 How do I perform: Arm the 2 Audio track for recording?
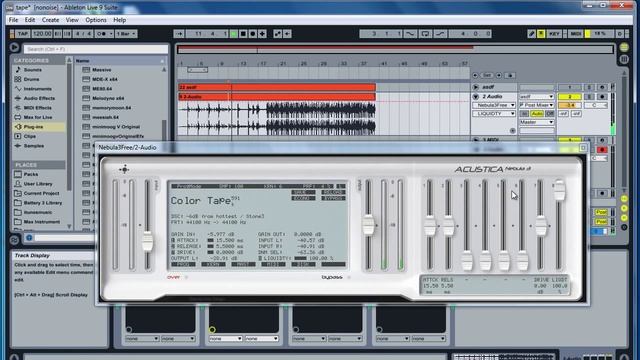coord(602,97)
